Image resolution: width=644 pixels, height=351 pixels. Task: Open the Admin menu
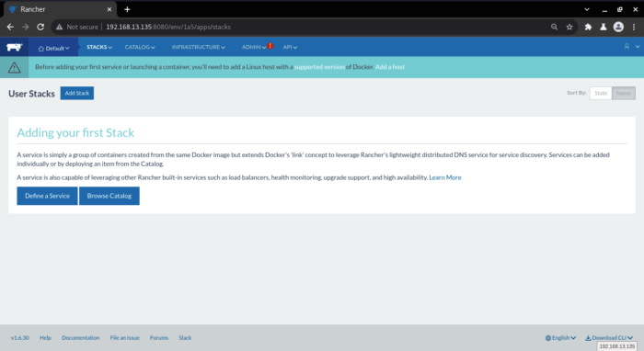tap(253, 47)
